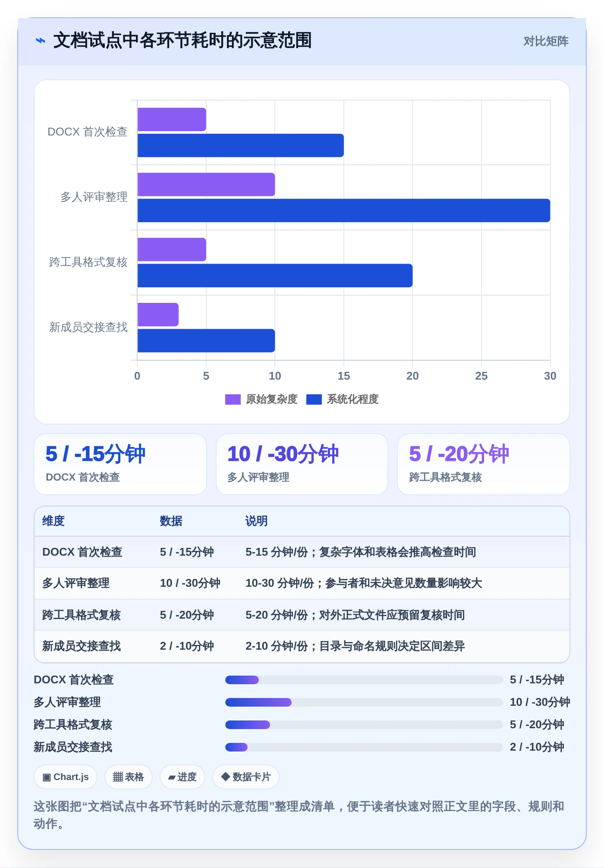Toggle the 原始复杂度 legend swatch
The width and height of the screenshot is (604, 868).
(x=233, y=399)
